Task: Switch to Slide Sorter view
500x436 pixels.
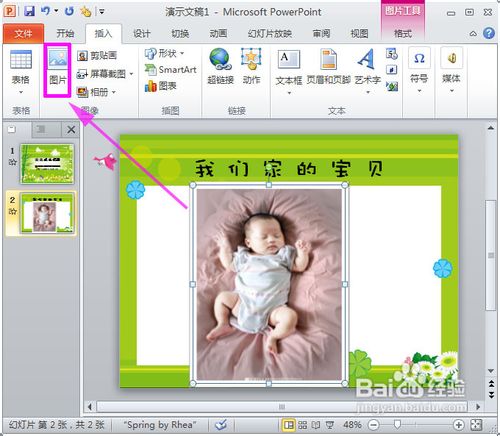Action: 302,425
